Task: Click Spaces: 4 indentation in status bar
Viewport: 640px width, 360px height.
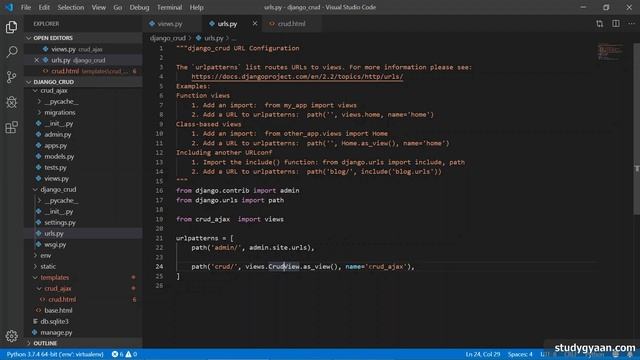Action: pos(520,354)
